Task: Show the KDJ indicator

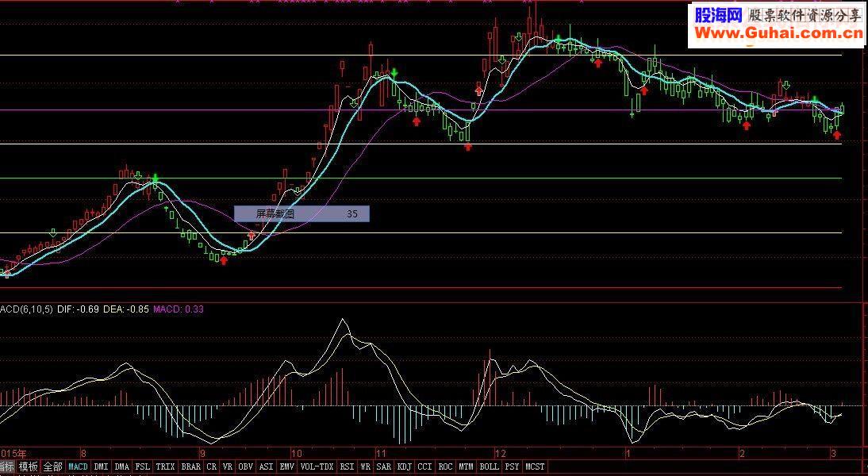Action: pos(404,466)
